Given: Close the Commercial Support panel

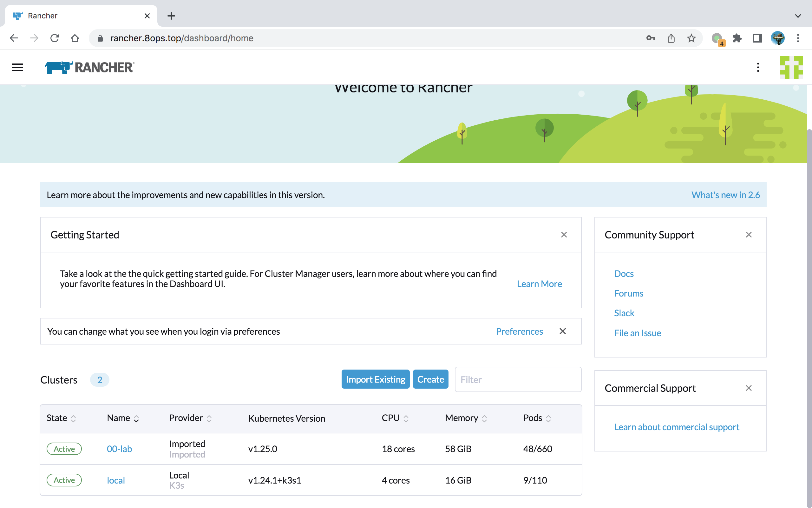Looking at the screenshot, I should [749, 388].
